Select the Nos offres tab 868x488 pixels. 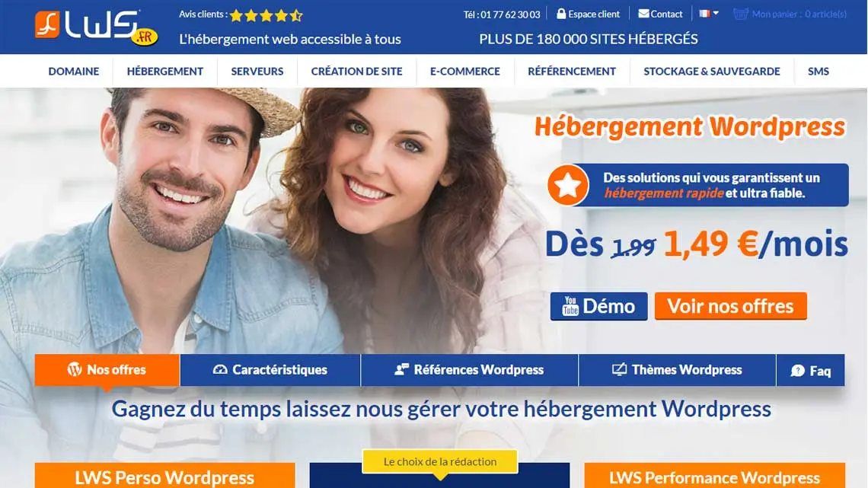(x=107, y=369)
